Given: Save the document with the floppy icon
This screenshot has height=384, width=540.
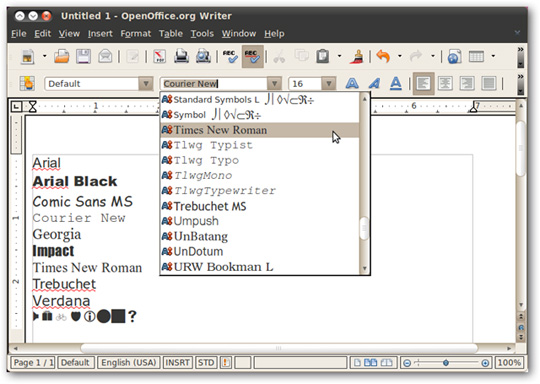Looking at the screenshot, I should (83, 56).
